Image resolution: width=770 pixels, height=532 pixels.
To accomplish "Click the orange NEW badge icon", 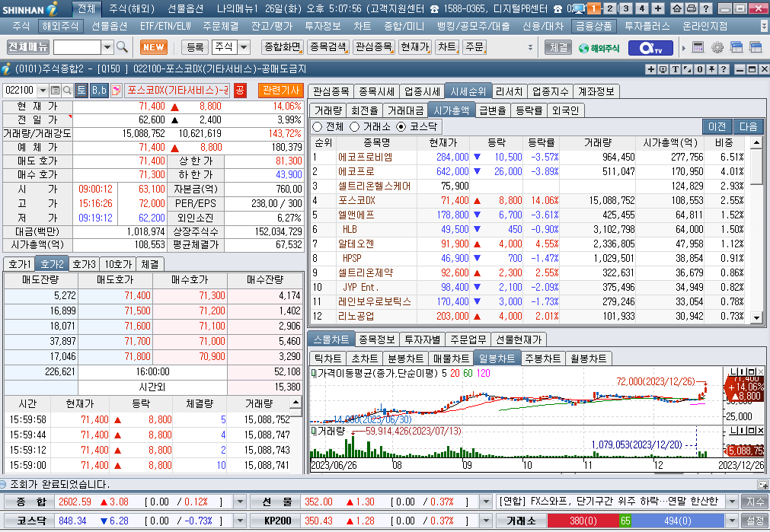I will [153, 47].
